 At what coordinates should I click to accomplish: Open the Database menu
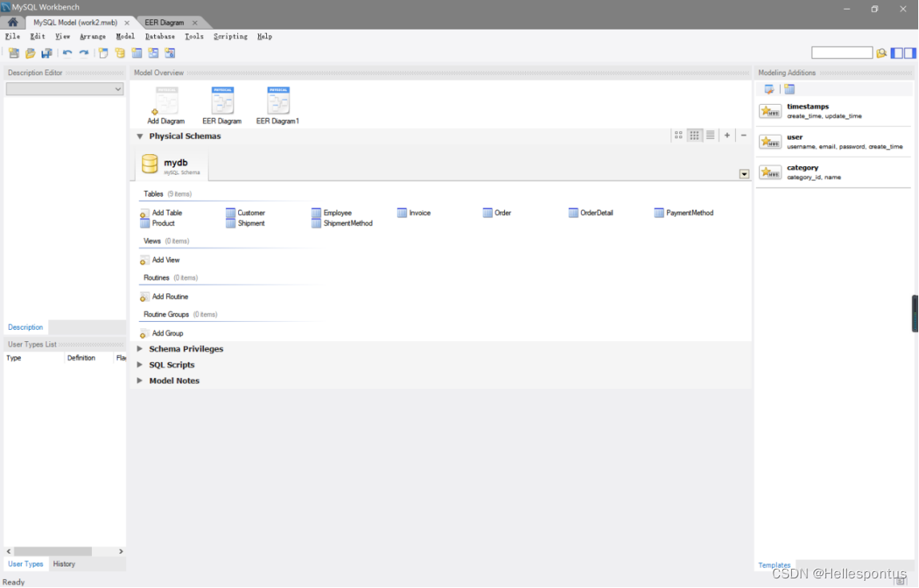click(x=160, y=36)
